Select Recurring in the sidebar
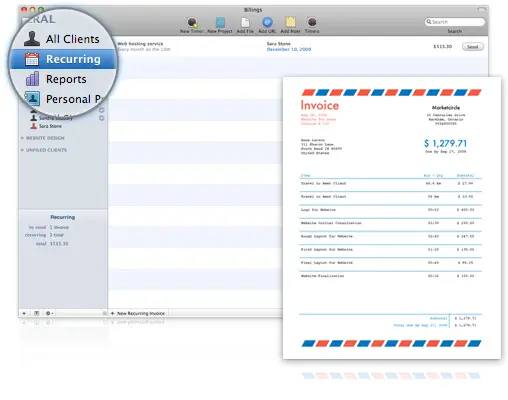 (62, 59)
